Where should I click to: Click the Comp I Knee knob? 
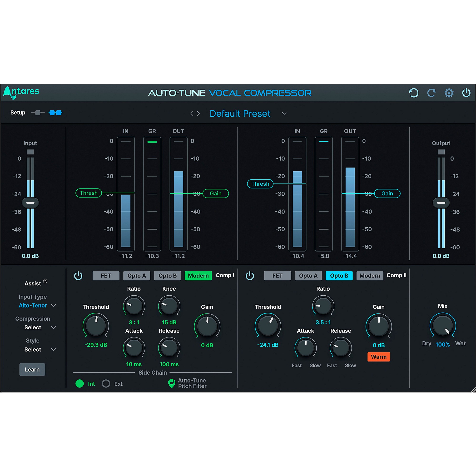pyautogui.click(x=169, y=306)
